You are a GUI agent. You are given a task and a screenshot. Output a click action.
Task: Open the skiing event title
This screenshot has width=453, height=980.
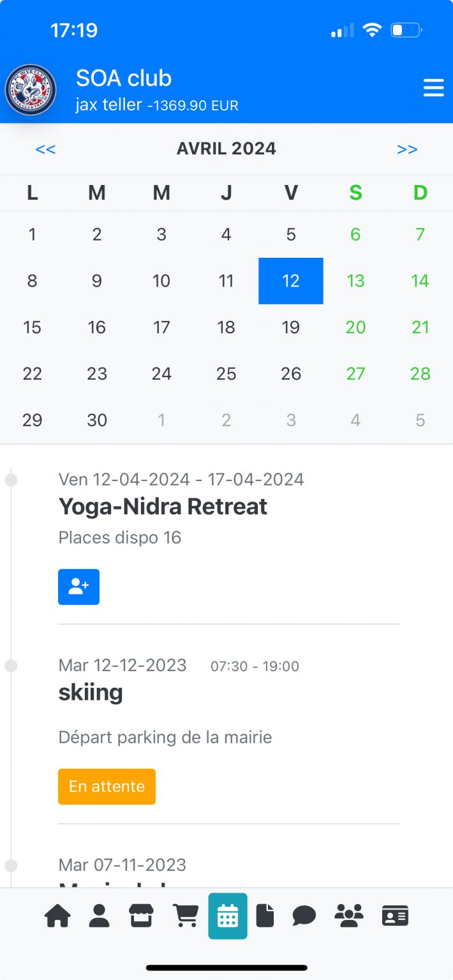click(x=91, y=692)
